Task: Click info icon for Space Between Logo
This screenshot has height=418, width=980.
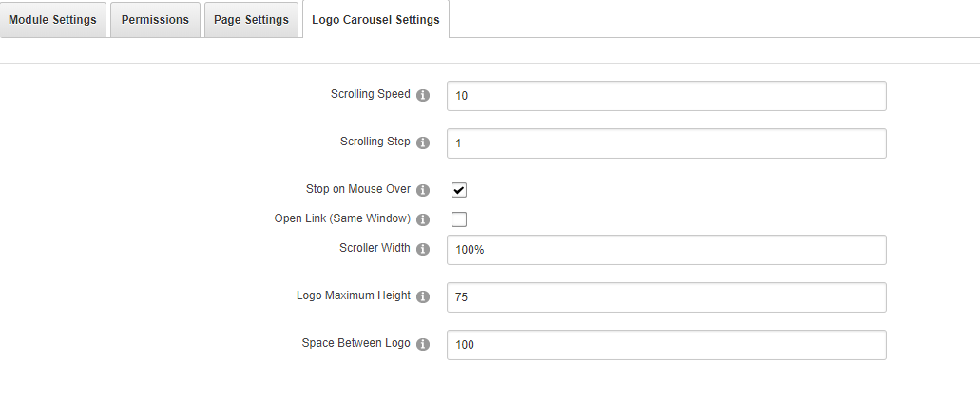Action: (x=424, y=344)
